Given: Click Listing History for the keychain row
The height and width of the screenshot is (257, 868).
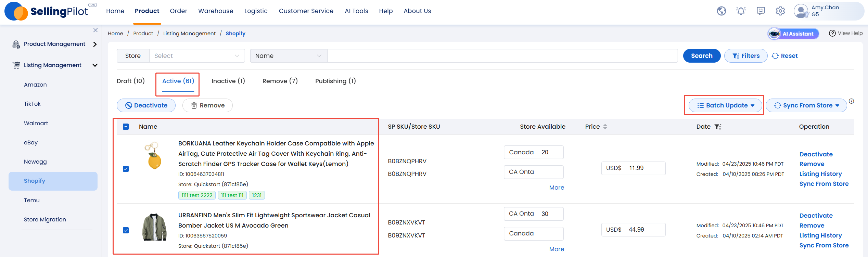Looking at the screenshot, I should pos(820,174).
